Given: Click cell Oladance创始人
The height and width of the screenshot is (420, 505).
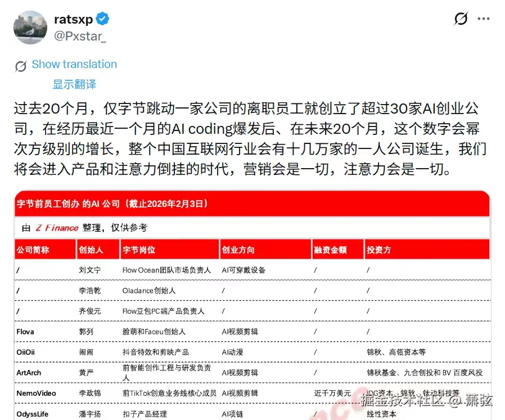Looking at the screenshot, I should [x=149, y=291].
